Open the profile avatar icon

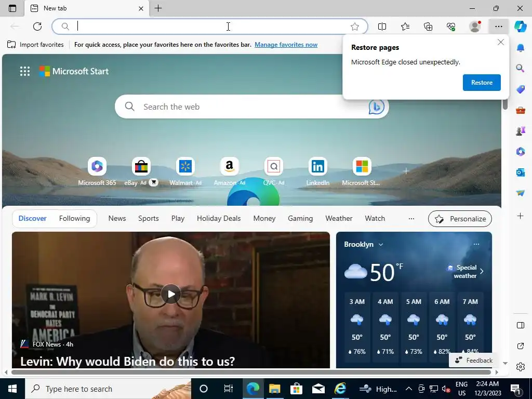pyautogui.click(x=475, y=26)
